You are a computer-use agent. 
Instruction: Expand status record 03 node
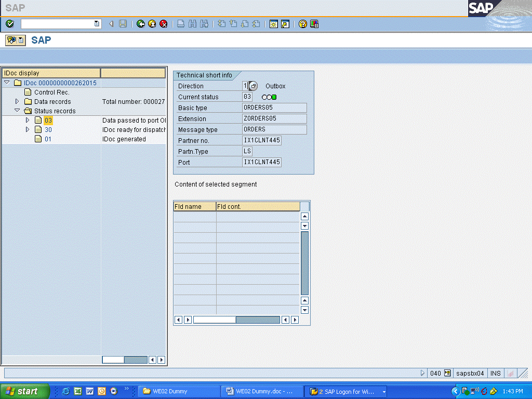[28, 120]
